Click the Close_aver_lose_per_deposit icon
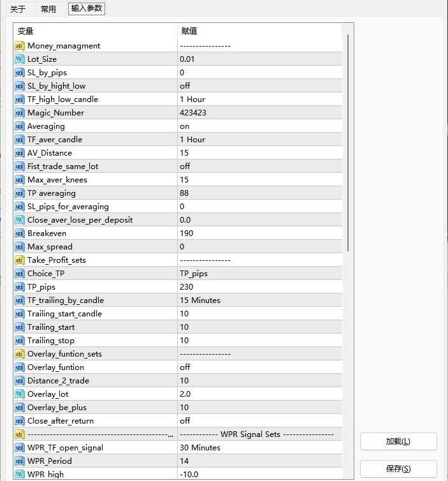This screenshot has width=448, height=481. pyautogui.click(x=19, y=220)
